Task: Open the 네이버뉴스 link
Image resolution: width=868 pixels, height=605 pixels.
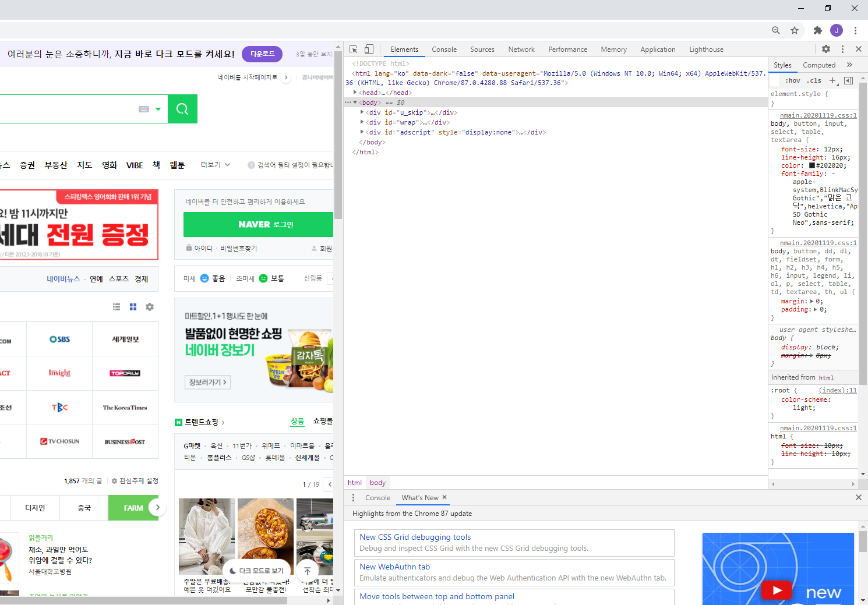Action: 63,279
